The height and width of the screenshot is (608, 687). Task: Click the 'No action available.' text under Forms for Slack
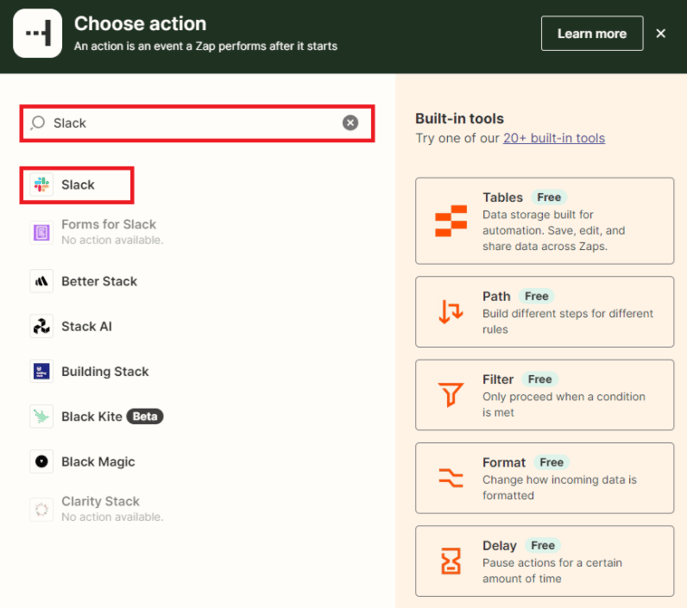(x=112, y=240)
